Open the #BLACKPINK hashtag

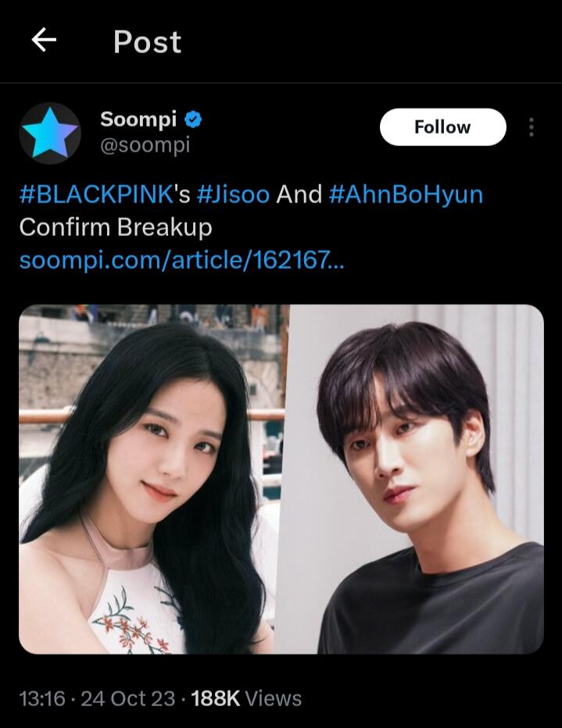[x=96, y=194]
